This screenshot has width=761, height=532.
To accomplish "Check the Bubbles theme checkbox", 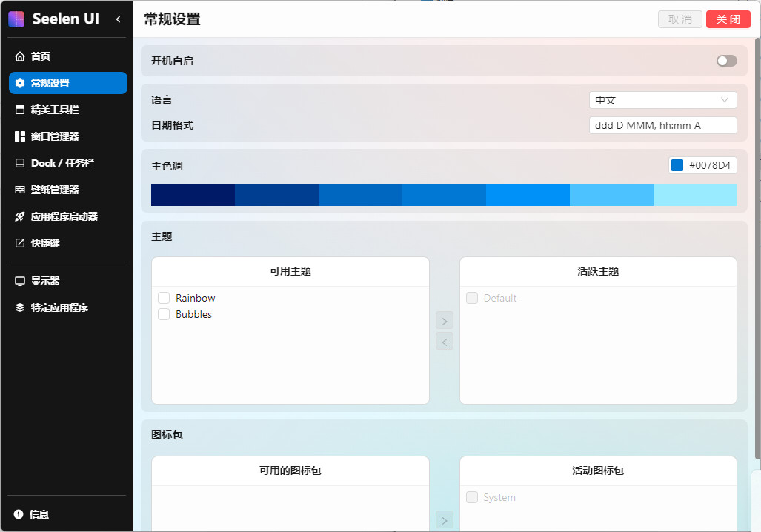I will (x=164, y=314).
